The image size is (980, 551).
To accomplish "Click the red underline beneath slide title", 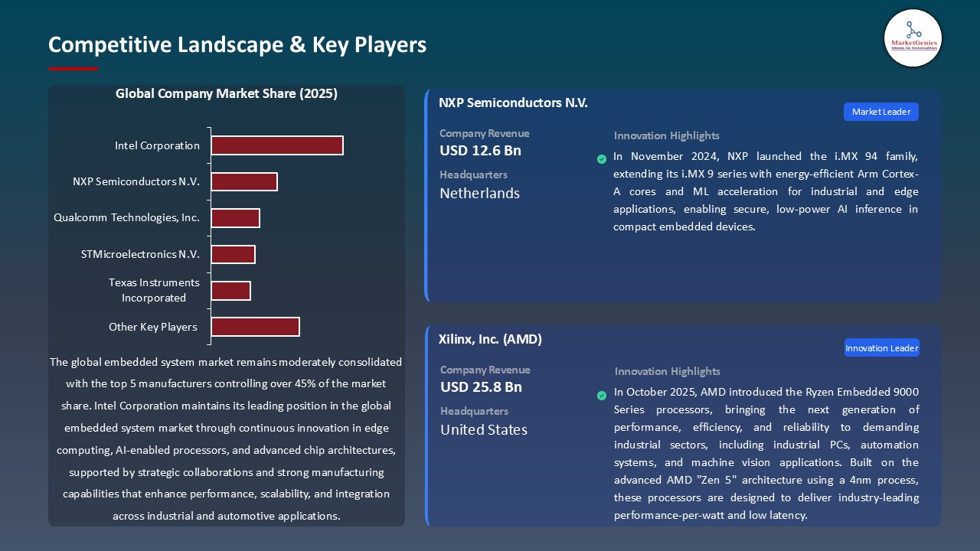I will [73, 69].
